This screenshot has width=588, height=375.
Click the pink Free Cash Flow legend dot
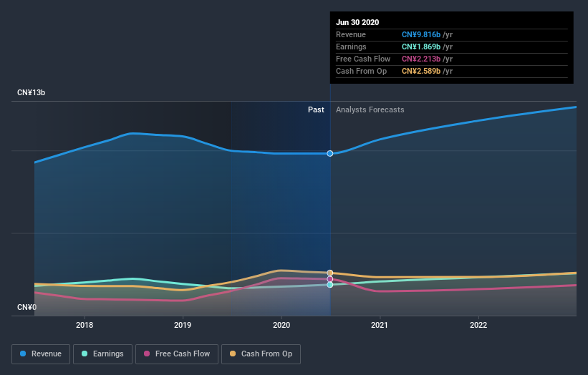tap(147, 354)
